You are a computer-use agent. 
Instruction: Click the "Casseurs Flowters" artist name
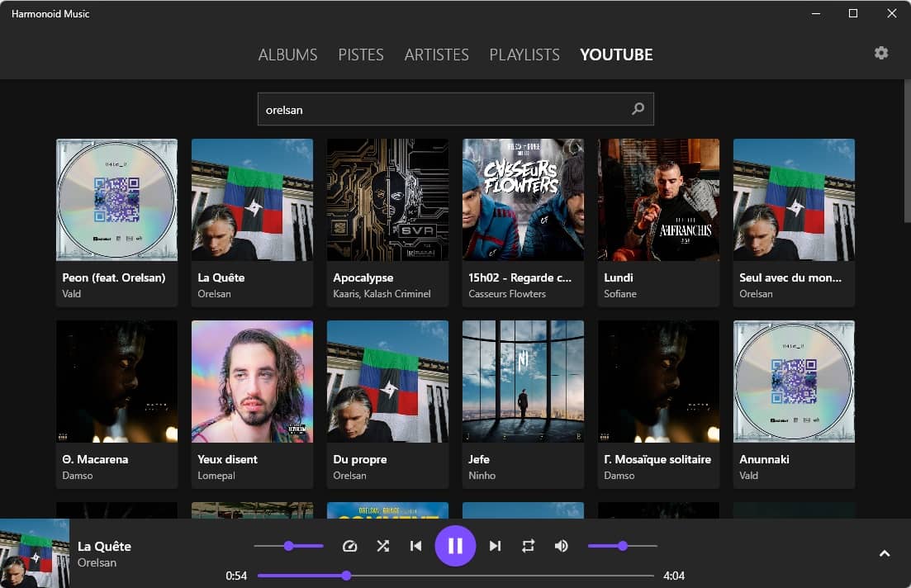507,294
